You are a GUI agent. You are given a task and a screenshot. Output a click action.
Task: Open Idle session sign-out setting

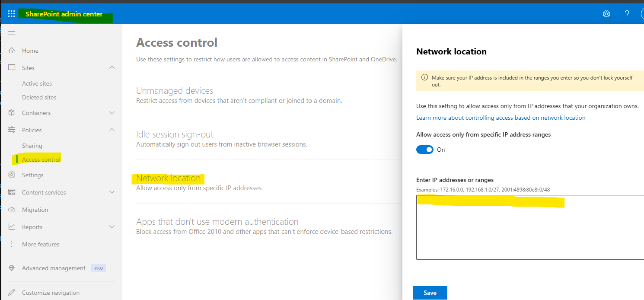tap(175, 134)
